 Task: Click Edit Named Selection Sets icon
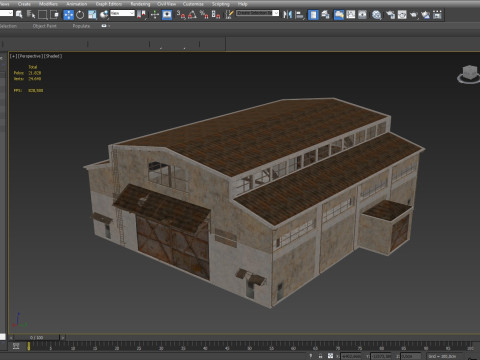click(229, 15)
